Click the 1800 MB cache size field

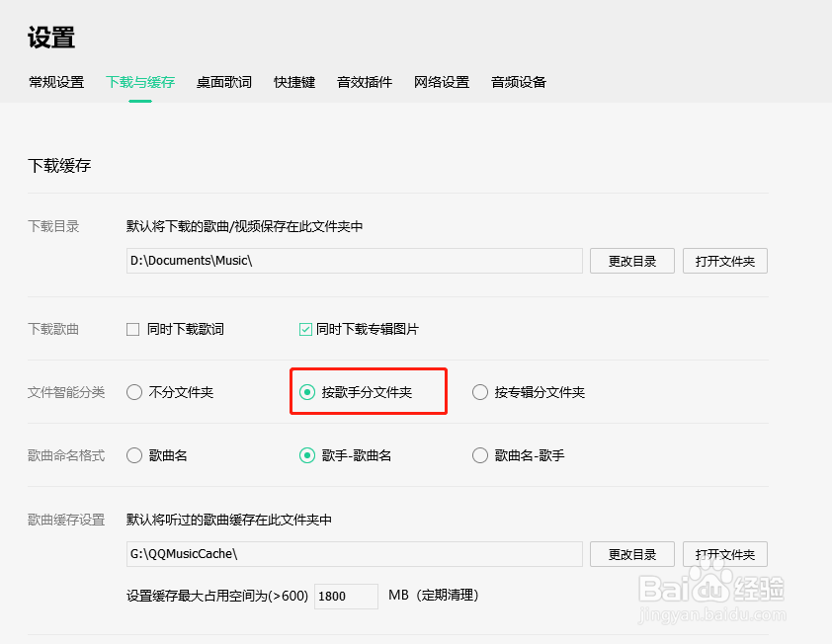pos(346,597)
